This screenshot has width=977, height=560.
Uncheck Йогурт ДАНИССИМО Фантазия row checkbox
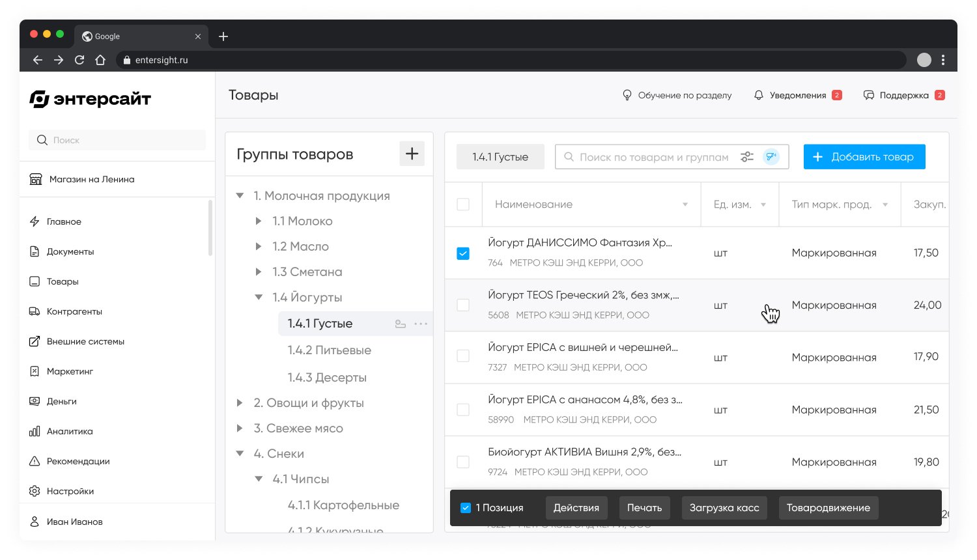coord(463,253)
